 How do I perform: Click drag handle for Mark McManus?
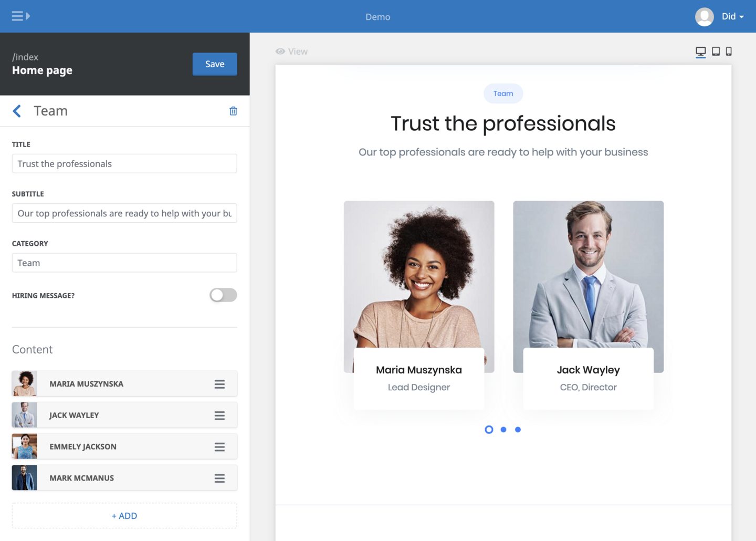pos(219,478)
